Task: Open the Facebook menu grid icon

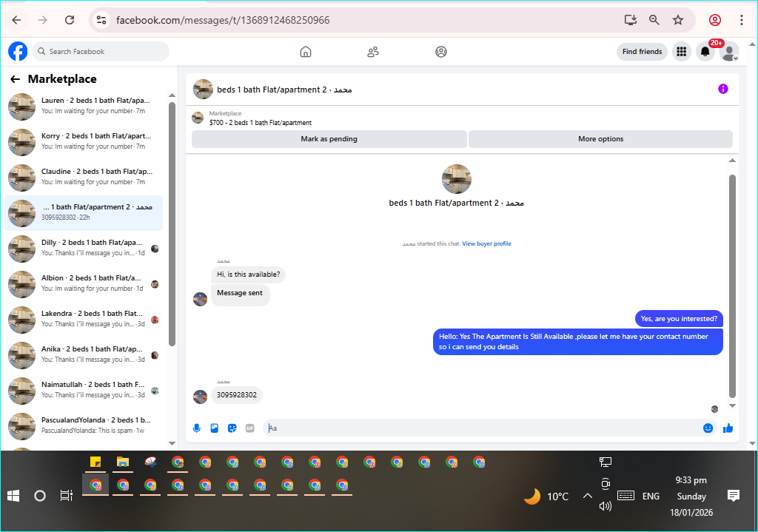Action: click(682, 52)
